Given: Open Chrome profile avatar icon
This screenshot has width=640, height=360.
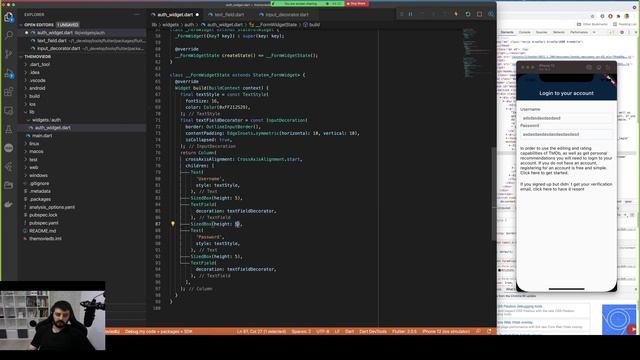Looking at the screenshot, I should pos(627,16).
